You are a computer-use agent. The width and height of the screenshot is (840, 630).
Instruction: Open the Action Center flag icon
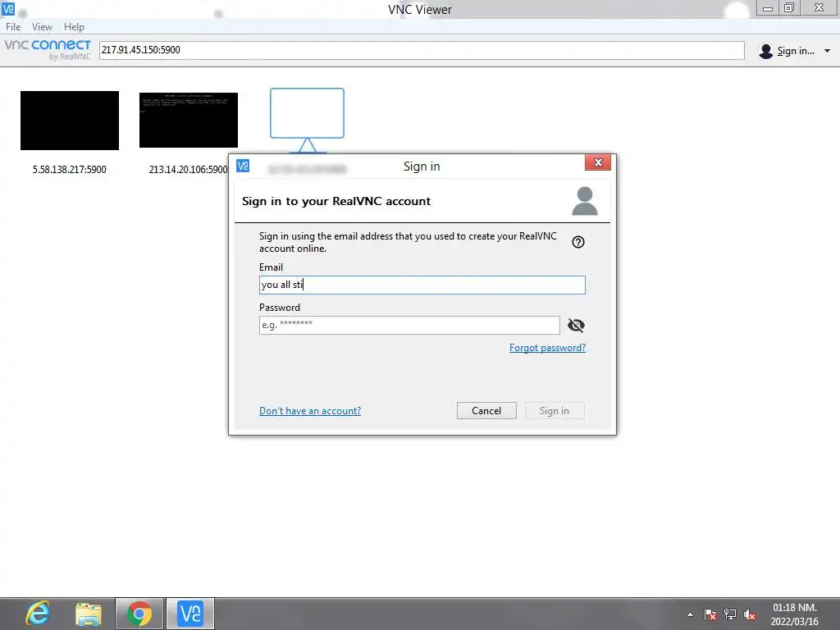click(x=710, y=614)
